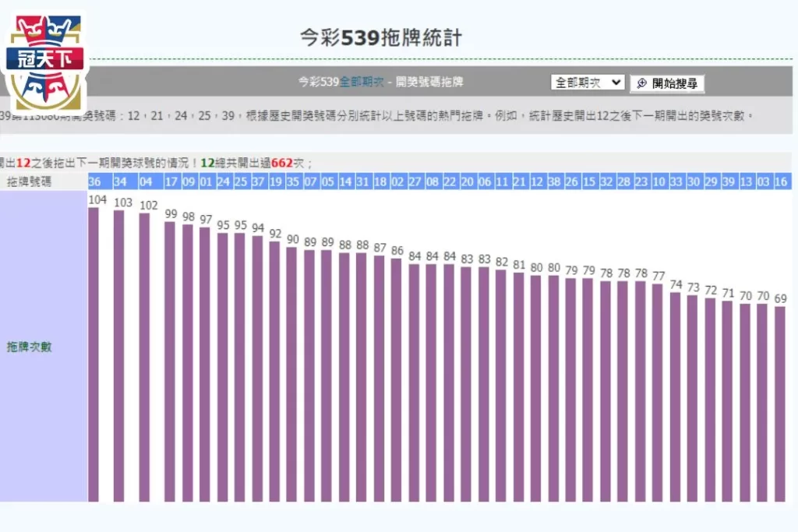Select number 34 in header row

click(x=119, y=181)
